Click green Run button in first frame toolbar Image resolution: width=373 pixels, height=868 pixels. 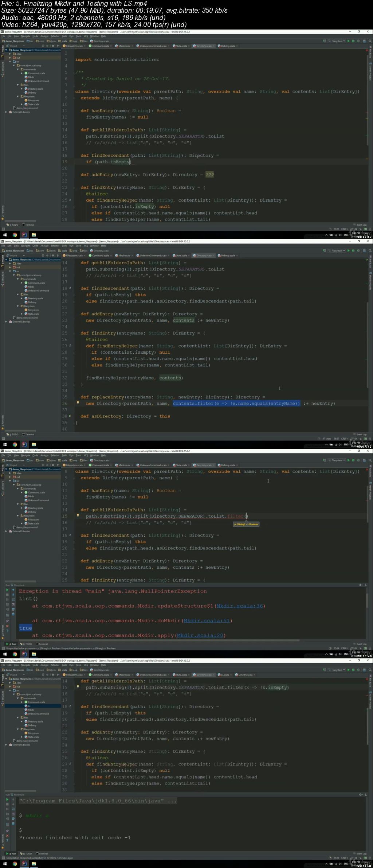point(348,41)
